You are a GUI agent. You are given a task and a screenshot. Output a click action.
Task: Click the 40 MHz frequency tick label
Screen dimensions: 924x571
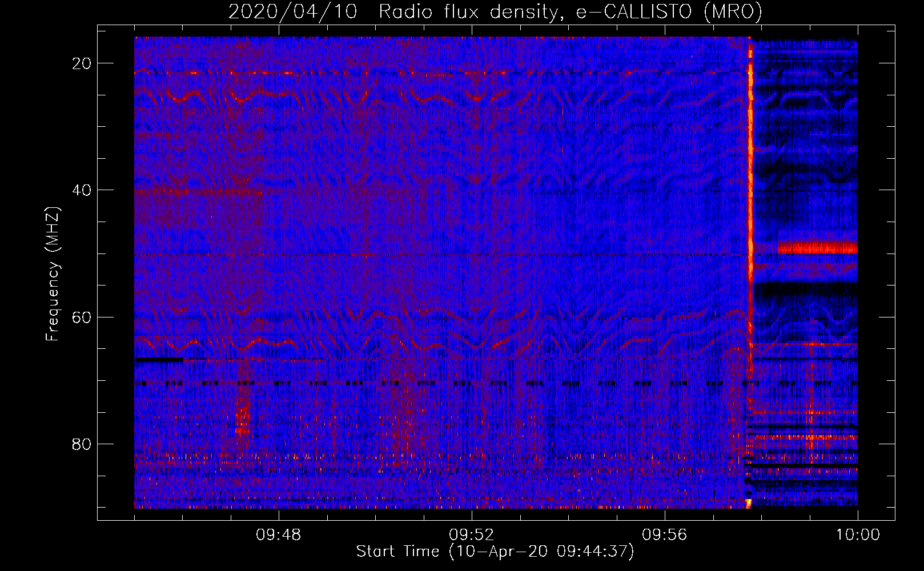[x=82, y=190]
